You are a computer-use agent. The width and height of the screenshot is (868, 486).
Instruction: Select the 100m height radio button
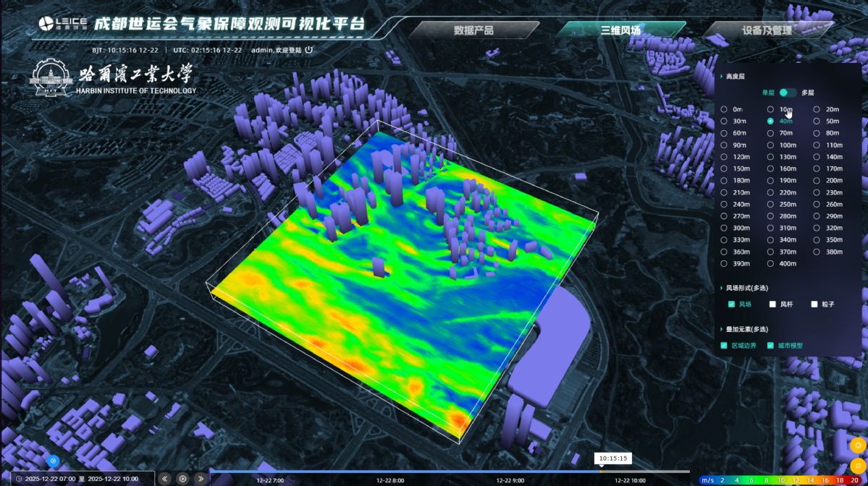tap(770, 145)
